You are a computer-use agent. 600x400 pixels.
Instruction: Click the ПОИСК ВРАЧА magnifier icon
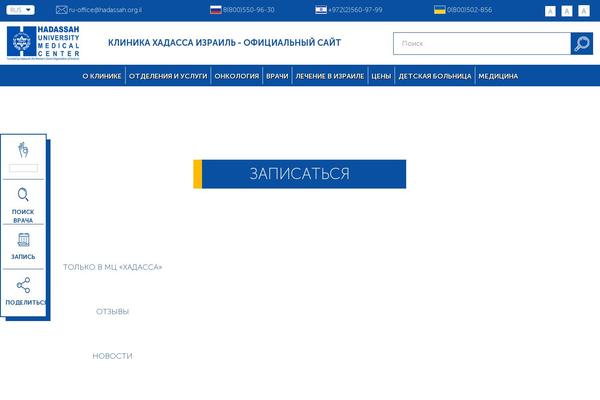tap(23, 195)
